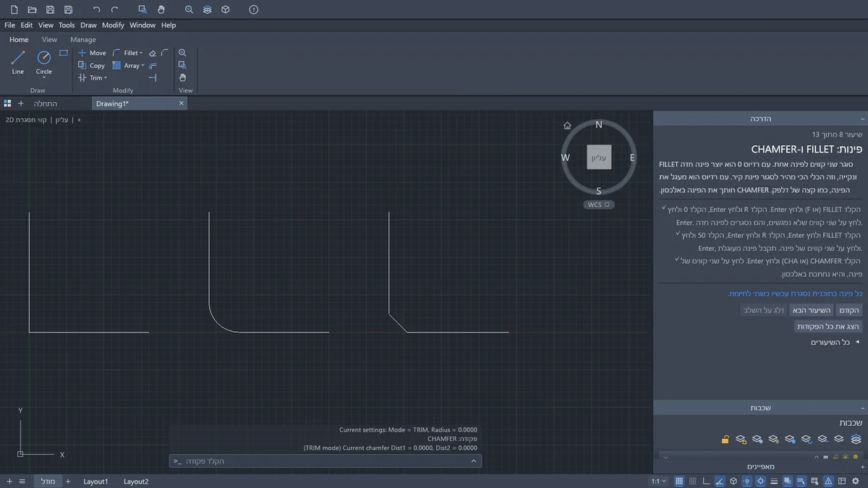Select the Line drawing tool

click(18, 61)
